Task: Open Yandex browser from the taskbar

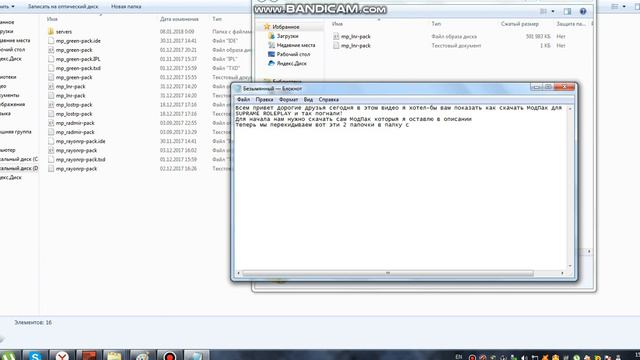Action: 62,355
